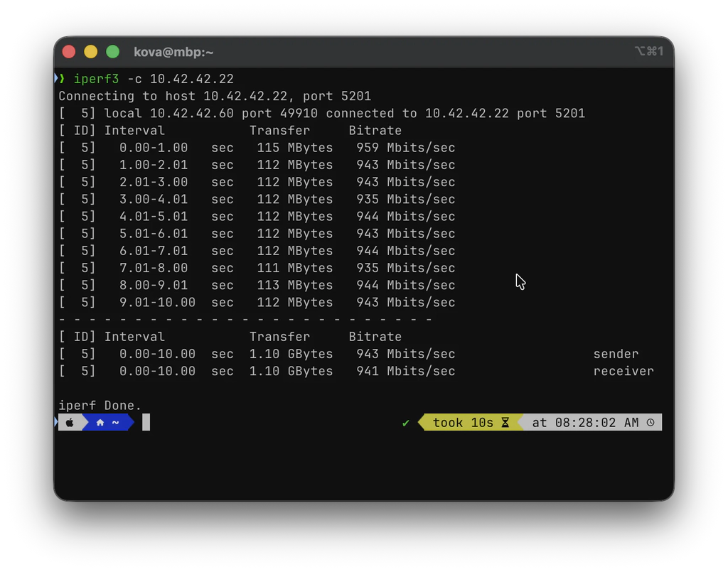Click the green checkmark status icon
728x572 pixels.
tap(406, 423)
